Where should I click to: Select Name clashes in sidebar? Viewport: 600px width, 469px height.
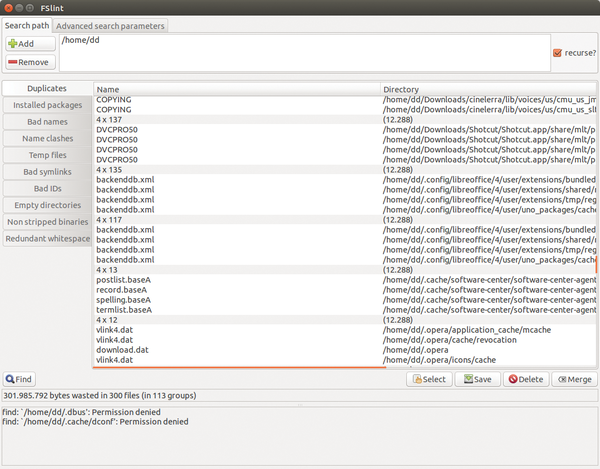coord(47,138)
